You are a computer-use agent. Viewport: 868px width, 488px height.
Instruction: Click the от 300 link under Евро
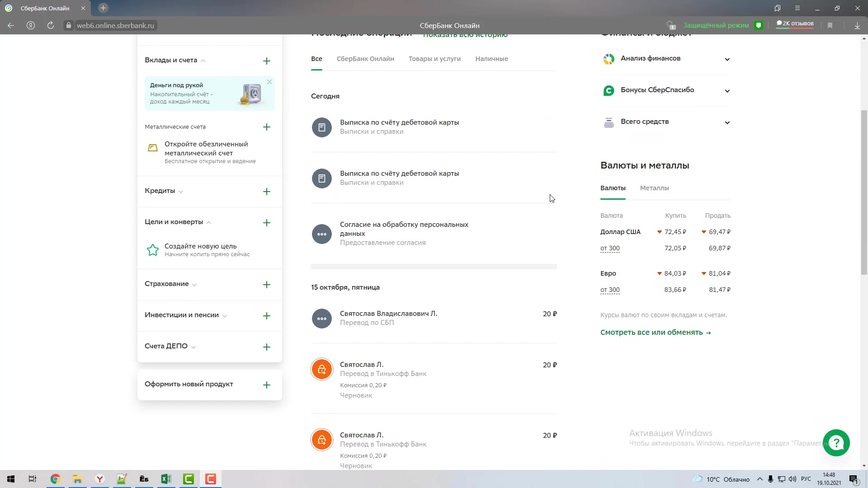click(610, 290)
